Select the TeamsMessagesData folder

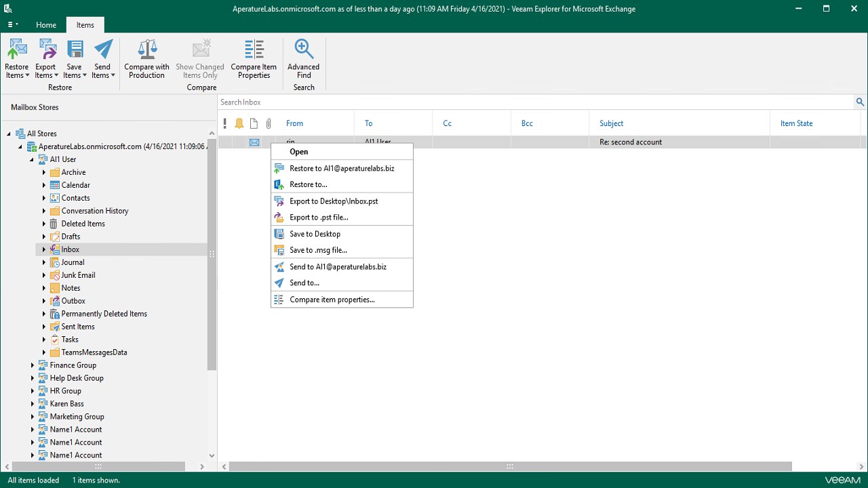(94, 352)
